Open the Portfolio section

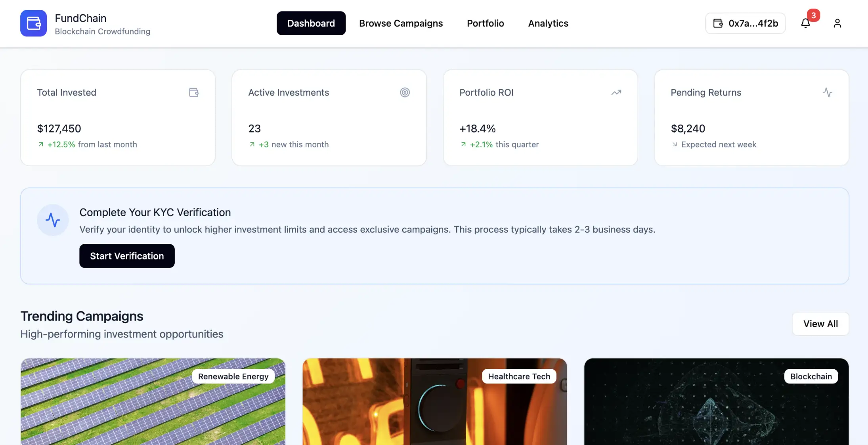coord(485,23)
